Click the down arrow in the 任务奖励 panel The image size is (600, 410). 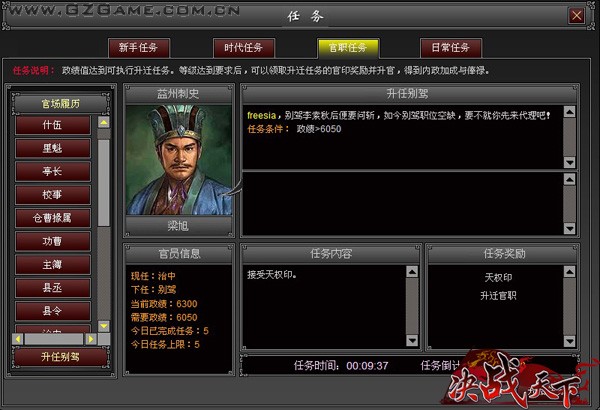pos(570,341)
